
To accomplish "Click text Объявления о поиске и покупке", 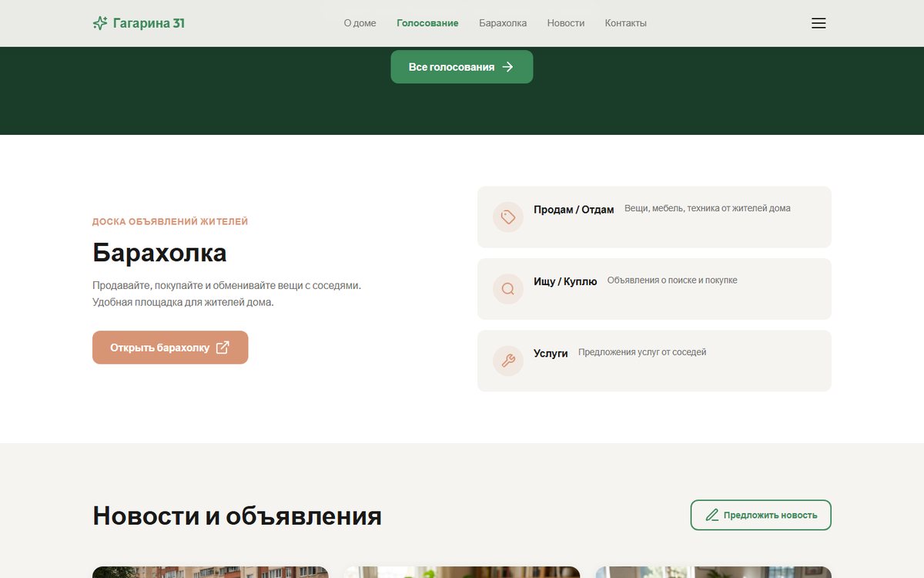I will pyautogui.click(x=672, y=281).
